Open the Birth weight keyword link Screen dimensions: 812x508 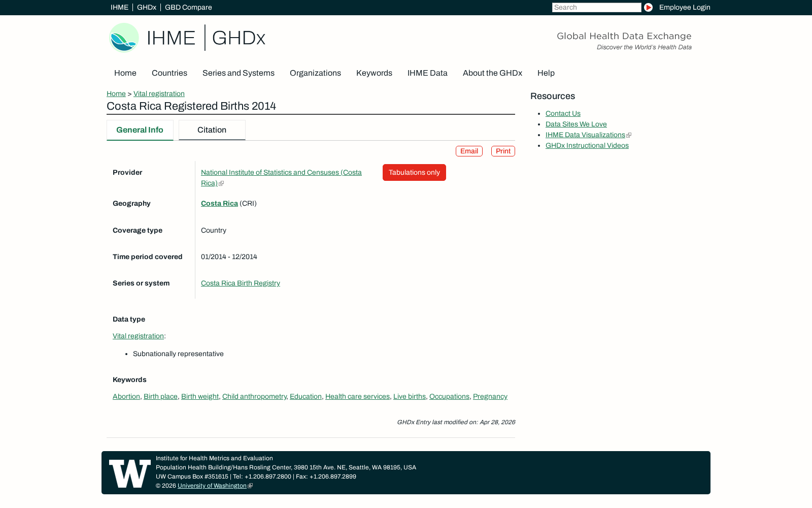(x=200, y=397)
